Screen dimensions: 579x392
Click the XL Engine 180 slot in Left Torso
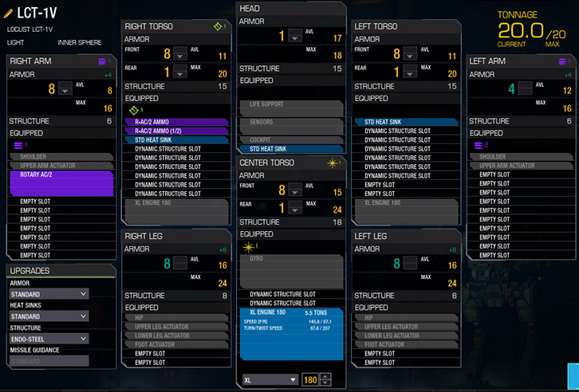click(406, 211)
